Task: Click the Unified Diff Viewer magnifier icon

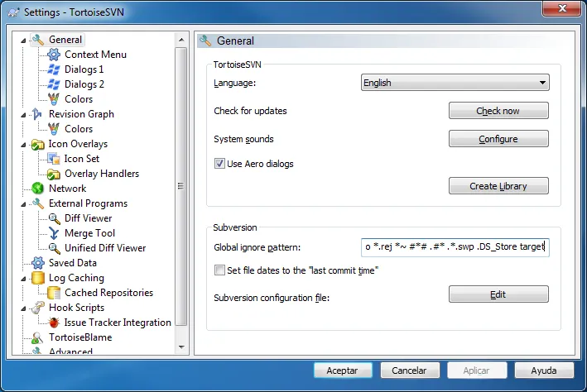Action: pyautogui.click(x=54, y=248)
